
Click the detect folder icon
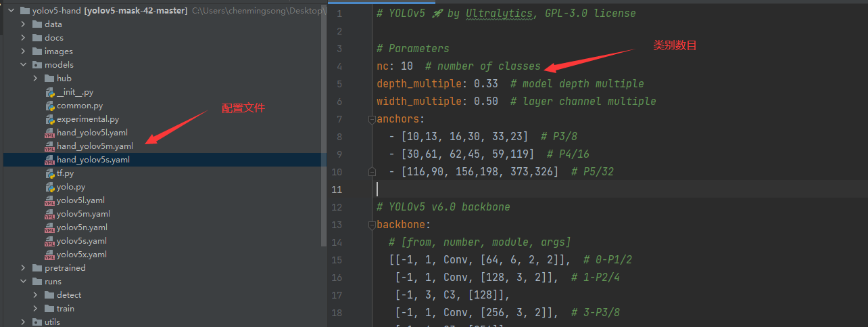49,295
